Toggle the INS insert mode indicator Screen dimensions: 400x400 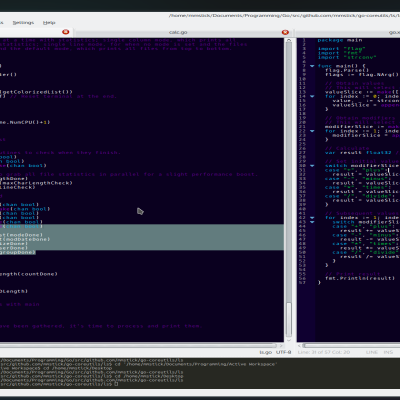388,352
